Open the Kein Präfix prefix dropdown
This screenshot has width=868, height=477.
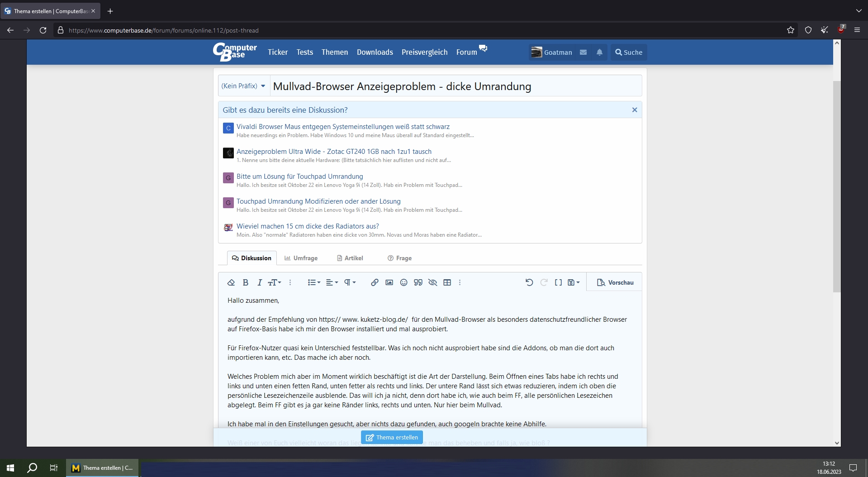click(x=243, y=86)
